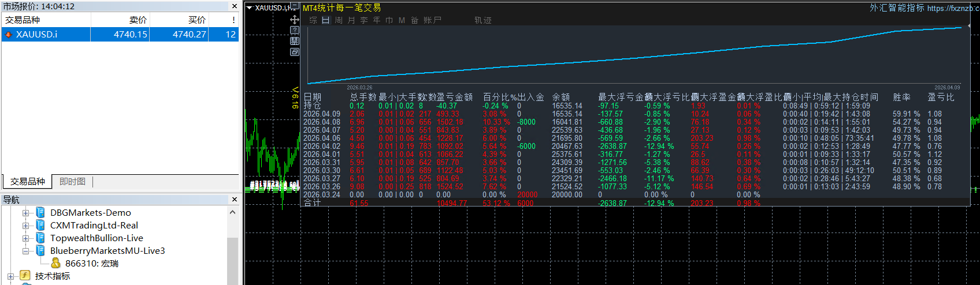Click the red down-arrow icon beside XAUUSD.i
The height and width of the screenshot is (285, 980).
click(8, 35)
